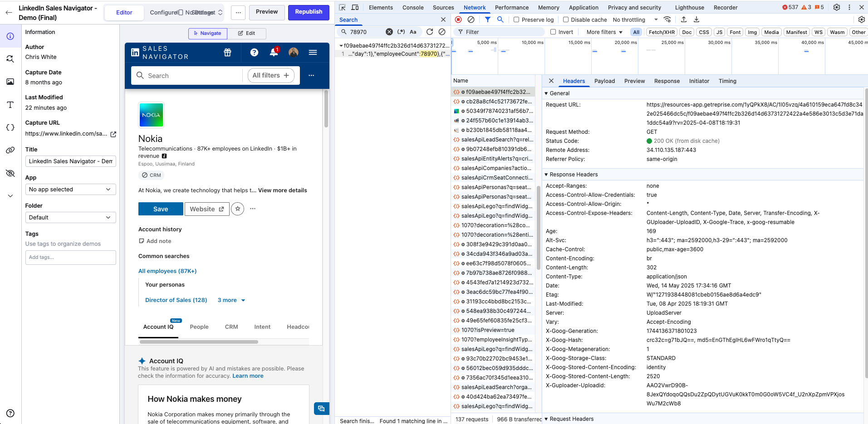Select the Fetch/XHR filter chip
The height and width of the screenshot is (424, 868).
[662, 32]
